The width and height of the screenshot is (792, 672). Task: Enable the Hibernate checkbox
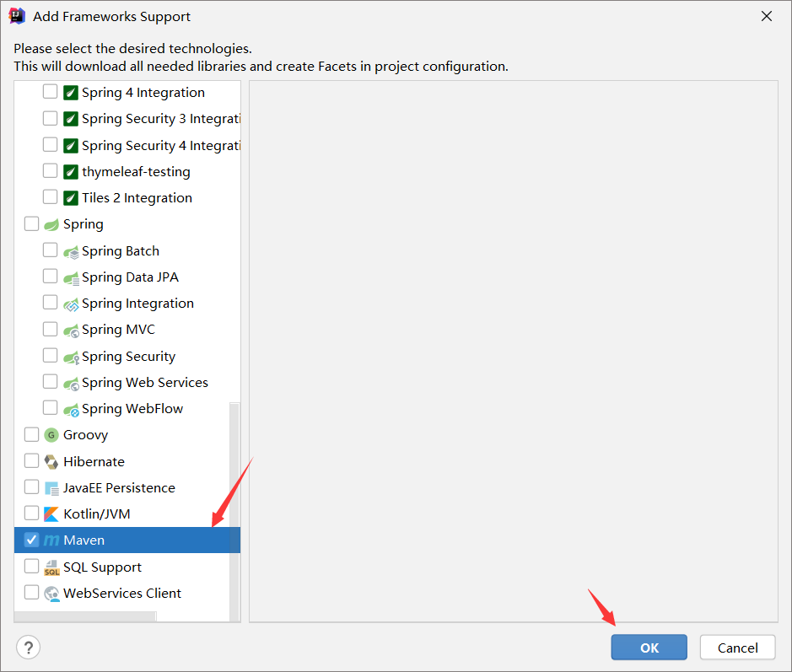pos(31,460)
